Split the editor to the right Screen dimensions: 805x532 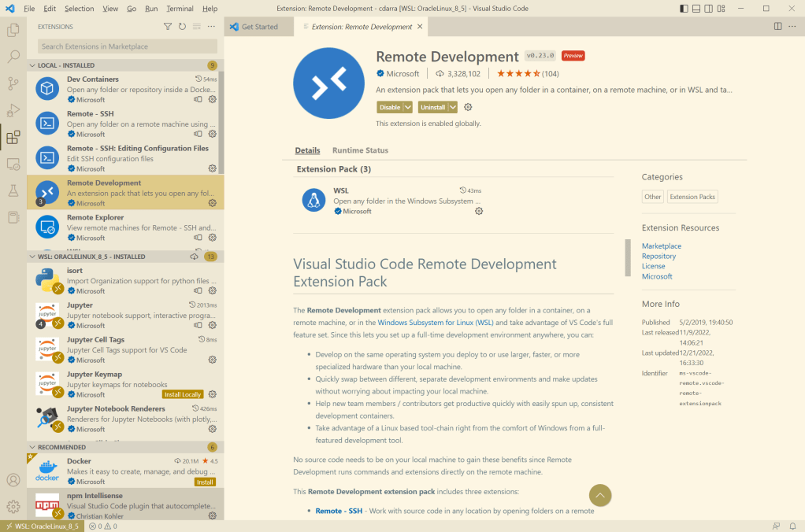777,27
